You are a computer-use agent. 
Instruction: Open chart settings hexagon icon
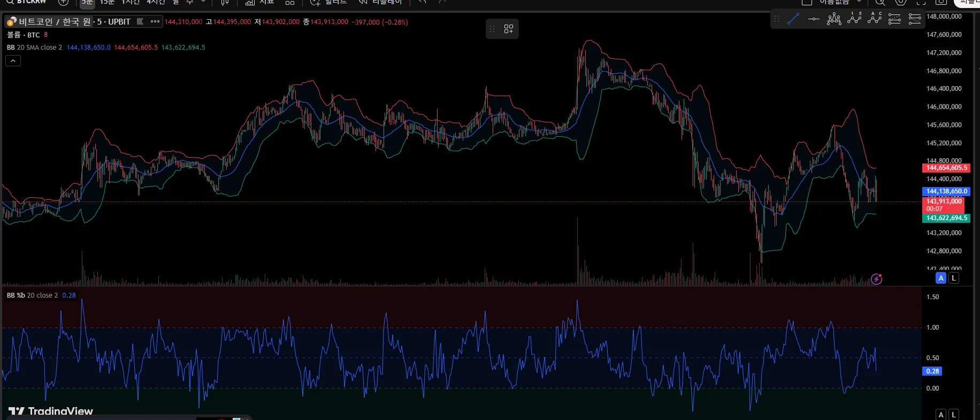(x=901, y=2)
